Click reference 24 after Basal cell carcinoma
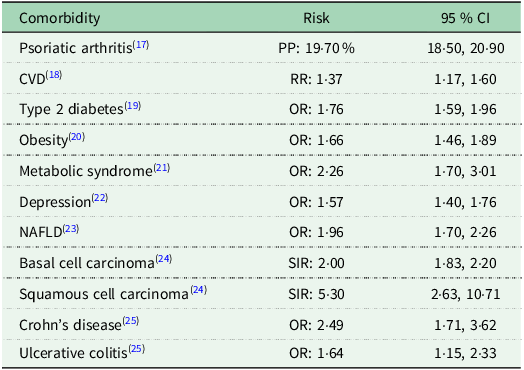This screenshot has width=524, height=370. point(164,259)
